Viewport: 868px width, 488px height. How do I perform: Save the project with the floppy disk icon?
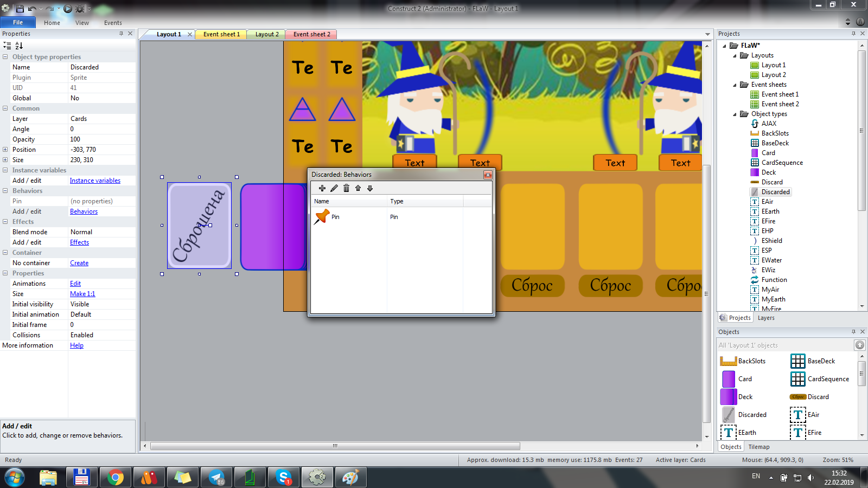(x=20, y=9)
